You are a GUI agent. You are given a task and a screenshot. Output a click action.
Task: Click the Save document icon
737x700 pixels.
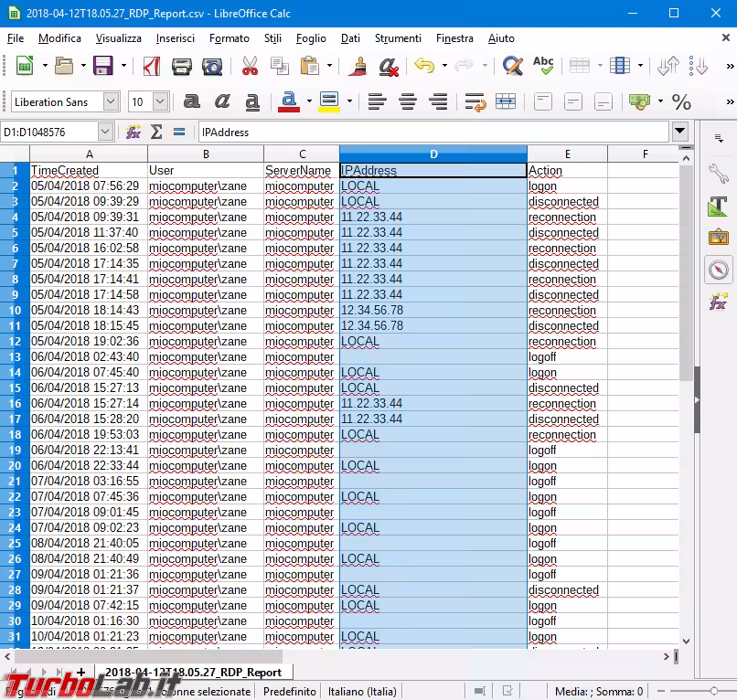point(102,66)
